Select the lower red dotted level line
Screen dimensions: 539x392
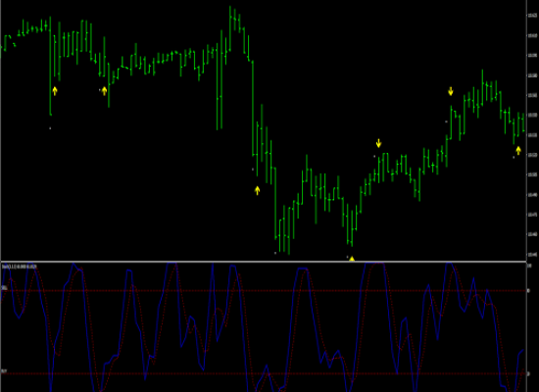pos(264,373)
